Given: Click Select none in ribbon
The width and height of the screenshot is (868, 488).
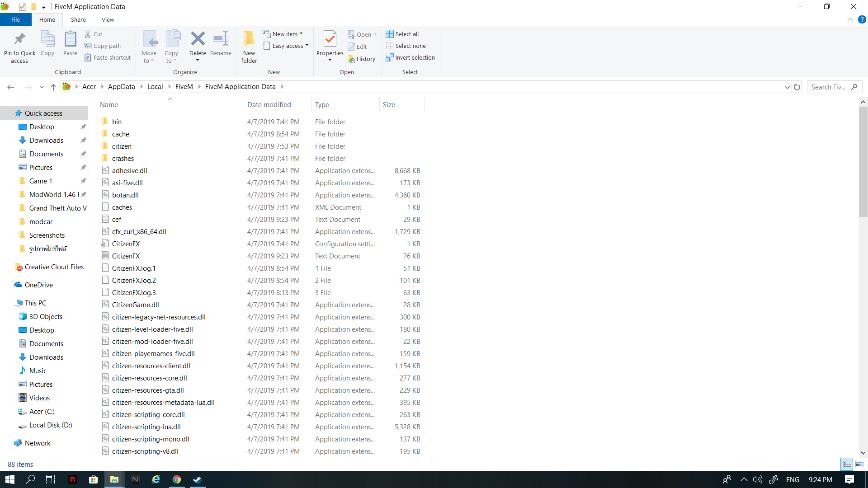Looking at the screenshot, I should coord(406,46).
